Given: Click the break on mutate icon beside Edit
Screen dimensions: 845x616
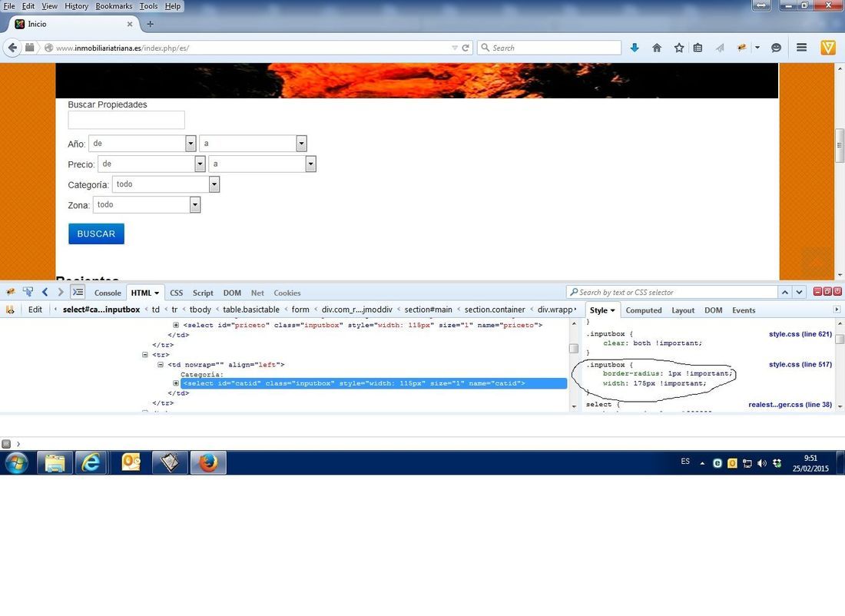Looking at the screenshot, I should [x=10, y=310].
